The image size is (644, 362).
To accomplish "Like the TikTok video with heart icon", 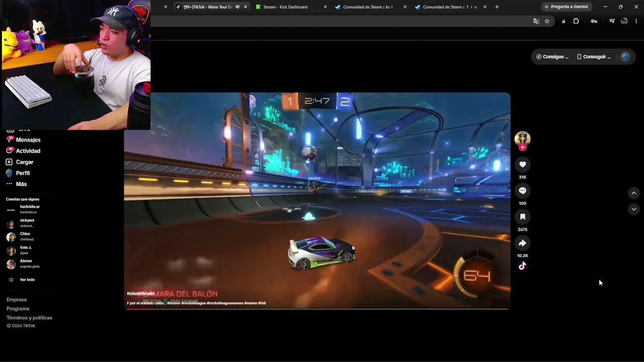I will coord(522,164).
